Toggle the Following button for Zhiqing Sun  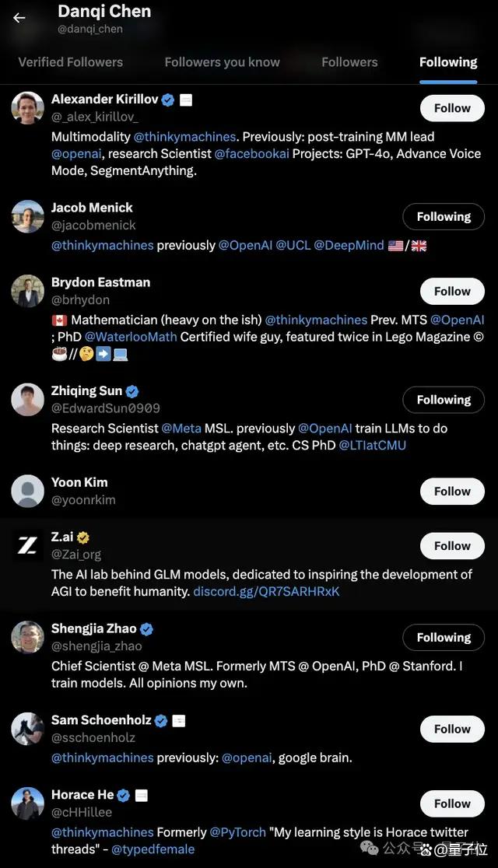tap(444, 401)
